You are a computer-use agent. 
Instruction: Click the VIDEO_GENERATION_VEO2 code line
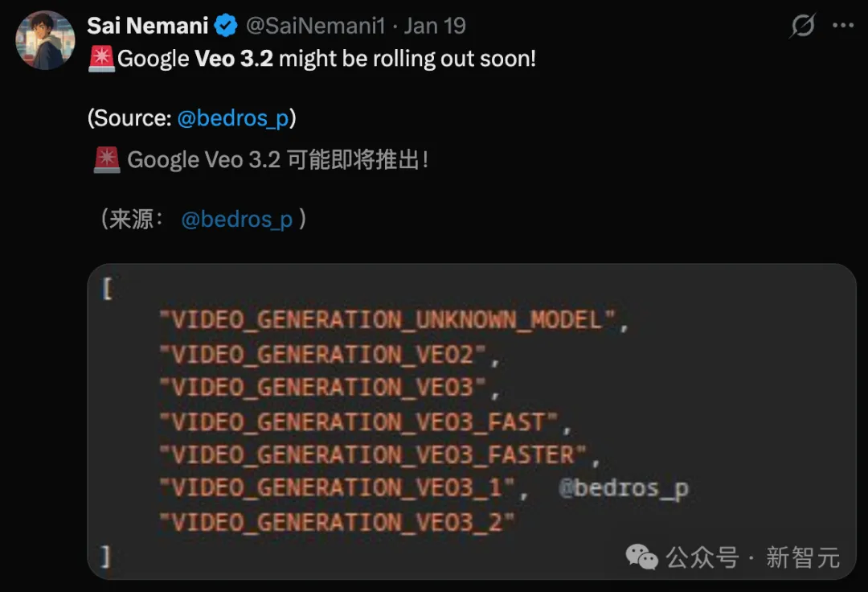click(324, 354)
